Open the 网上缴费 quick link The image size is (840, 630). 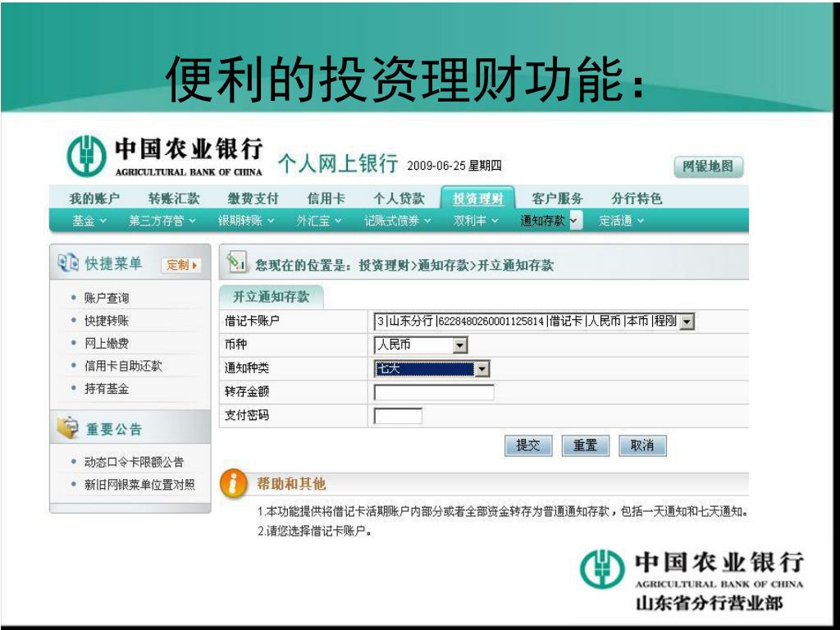click(x=107, y=343)
